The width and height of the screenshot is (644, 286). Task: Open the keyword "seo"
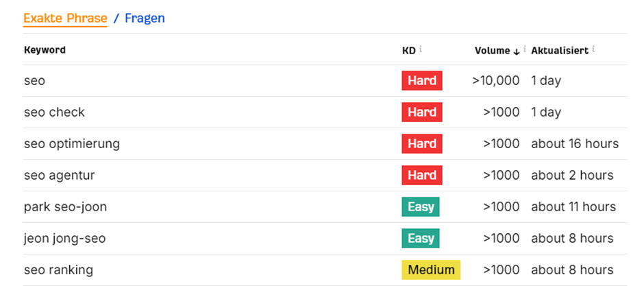tap(34, 80)
